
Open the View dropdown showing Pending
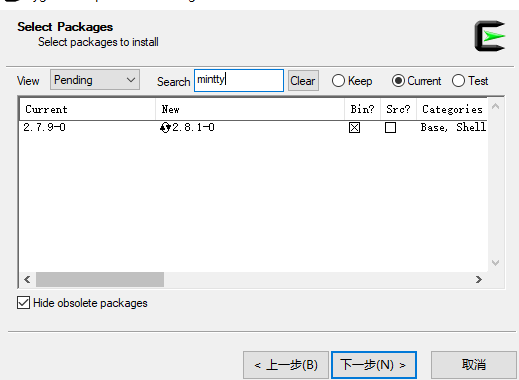coord(95,80)
